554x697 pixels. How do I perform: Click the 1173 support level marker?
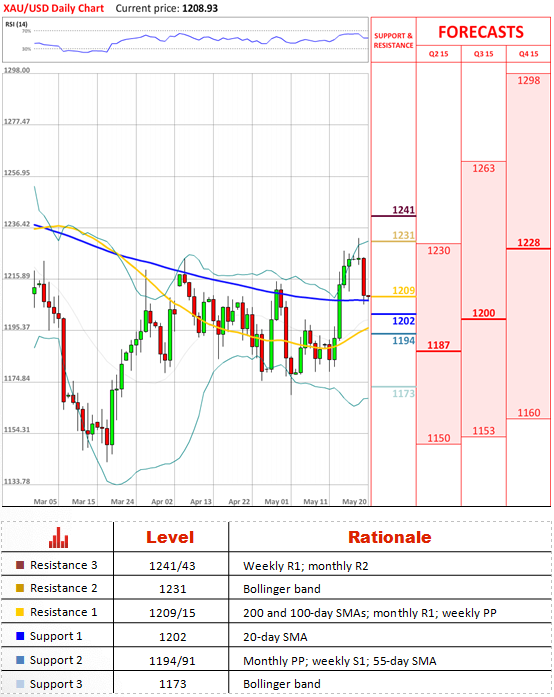coord(404,393)
